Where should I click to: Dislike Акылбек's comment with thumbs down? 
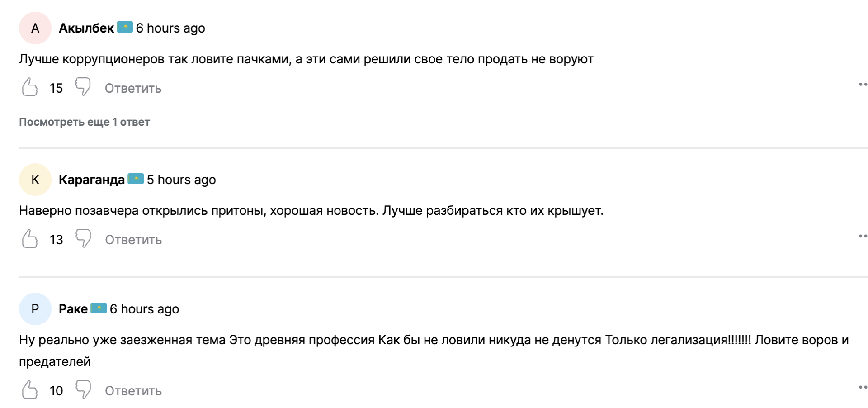(83, 86)
